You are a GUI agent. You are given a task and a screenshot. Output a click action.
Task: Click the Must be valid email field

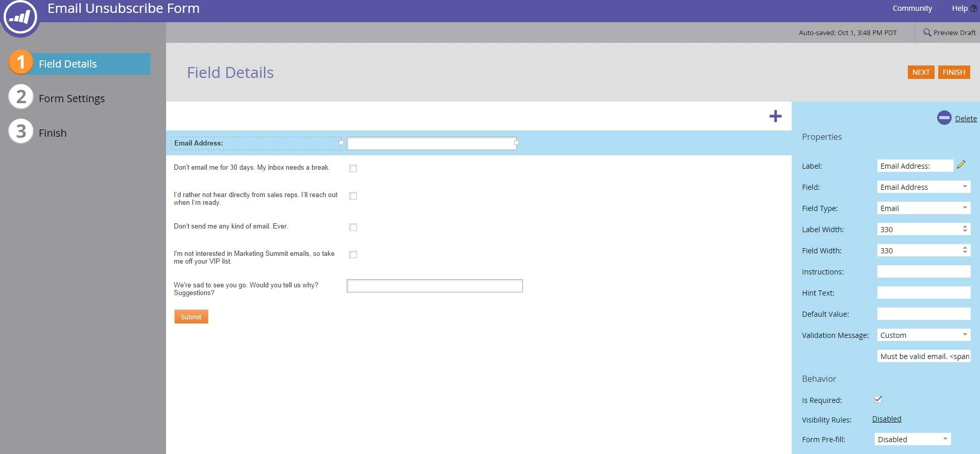(x=923, y=356)
